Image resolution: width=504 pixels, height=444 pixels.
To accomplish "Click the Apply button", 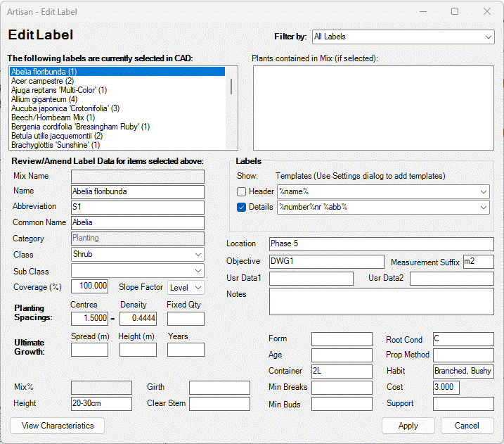I will pyautogui.click(x=408, y=426).
